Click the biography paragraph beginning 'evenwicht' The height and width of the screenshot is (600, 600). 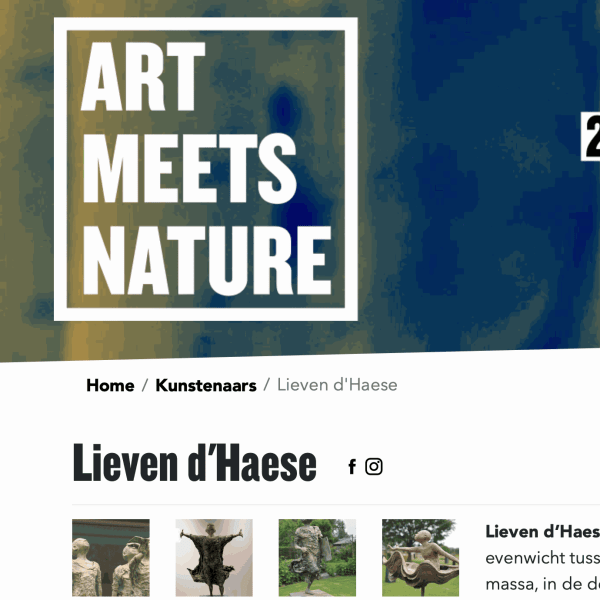(x=543, y=571)
